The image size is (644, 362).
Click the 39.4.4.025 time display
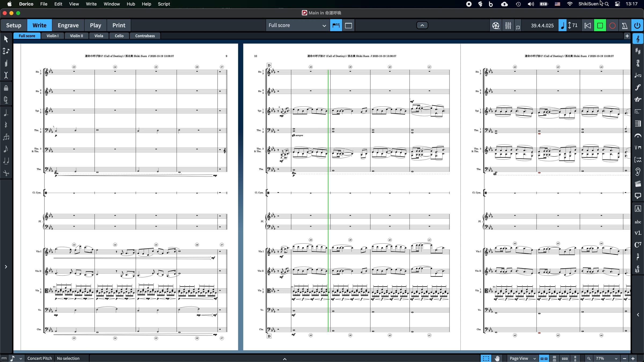click(x=542, y=25)
